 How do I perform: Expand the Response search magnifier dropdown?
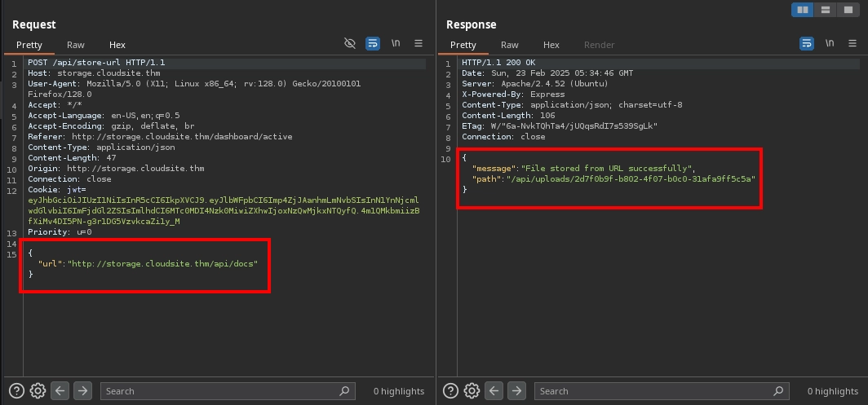(779, 391)
